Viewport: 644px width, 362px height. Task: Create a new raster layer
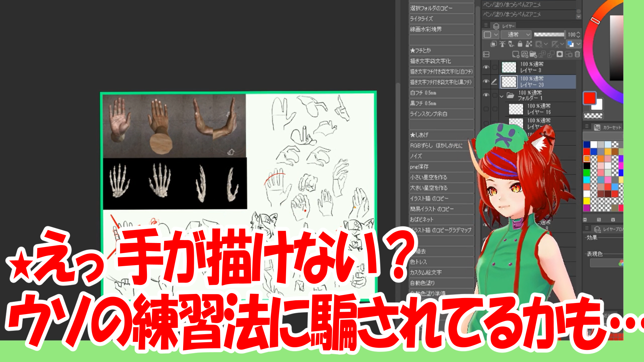516,54
